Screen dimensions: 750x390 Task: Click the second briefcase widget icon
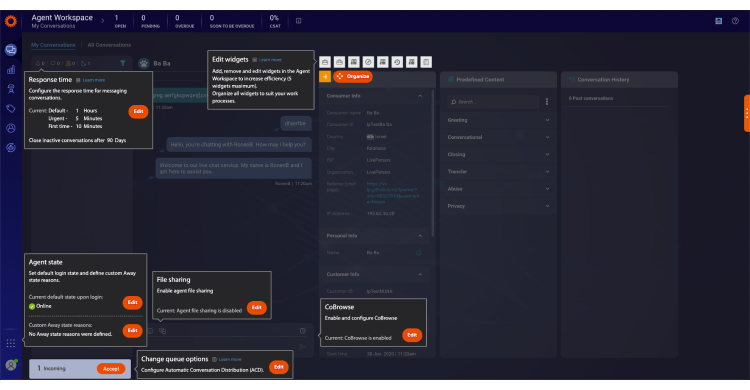coord(340,62)
